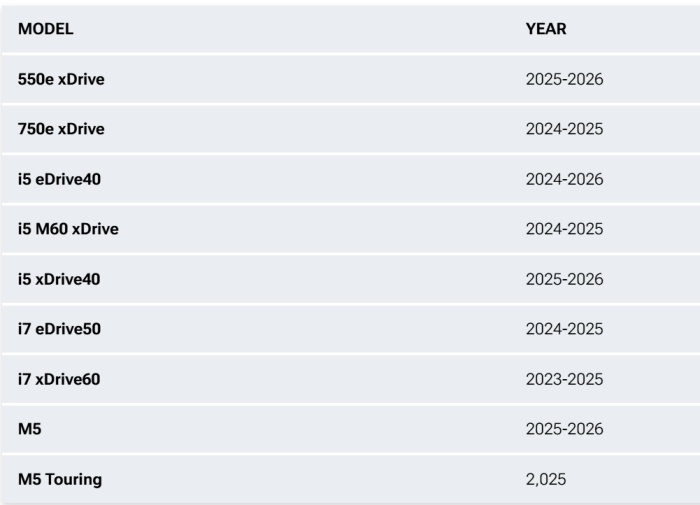This screenshot has width=700, height=505.
Task: Select the i7 xDrive60 model cell
Action: click(x=59, y=379)
